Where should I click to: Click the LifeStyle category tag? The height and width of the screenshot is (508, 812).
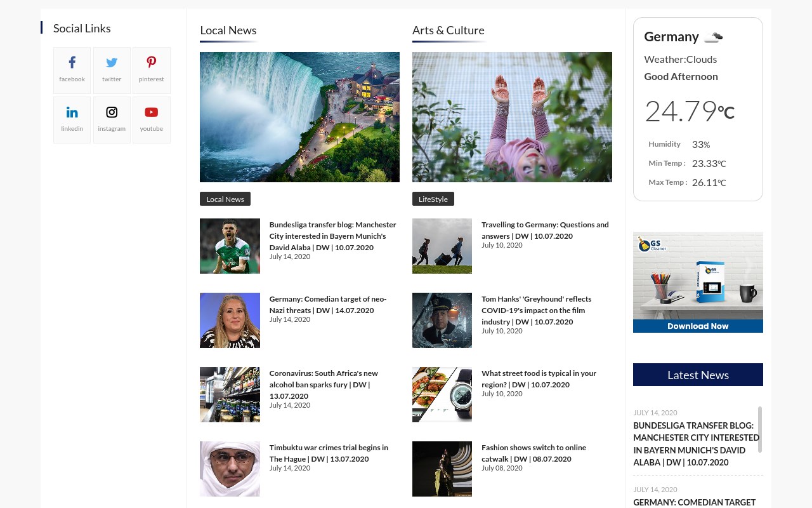pyautogui.click(x=433, y=199)
